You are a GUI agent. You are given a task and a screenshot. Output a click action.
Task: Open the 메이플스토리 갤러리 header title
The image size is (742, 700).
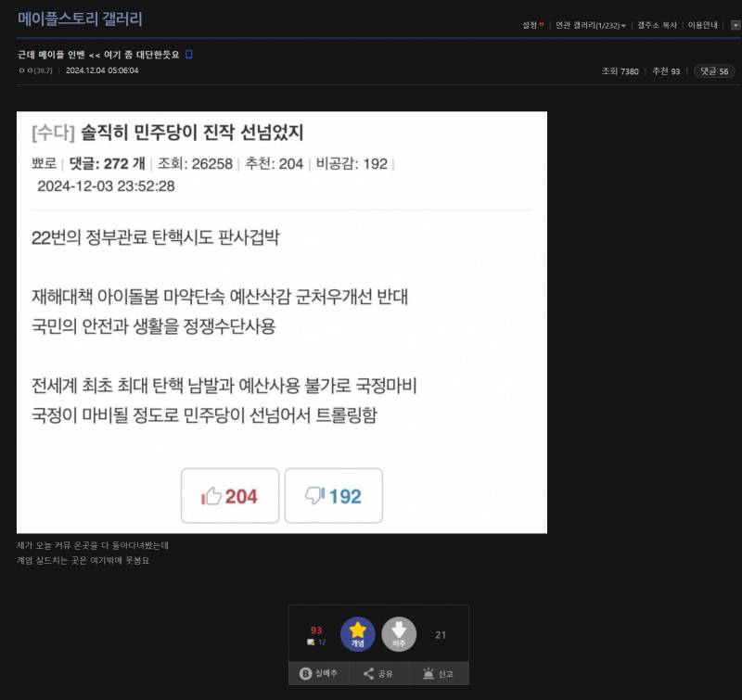coord(80,19)
